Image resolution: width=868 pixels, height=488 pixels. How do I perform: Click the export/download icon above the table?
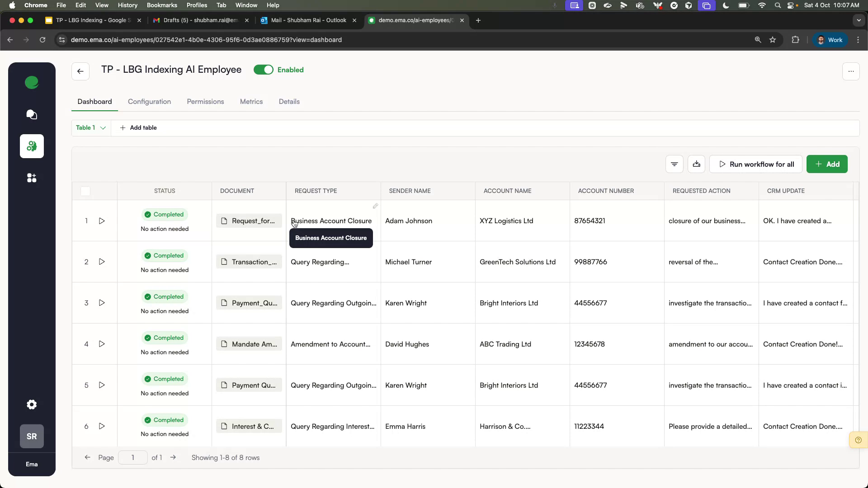pos(696,164)
